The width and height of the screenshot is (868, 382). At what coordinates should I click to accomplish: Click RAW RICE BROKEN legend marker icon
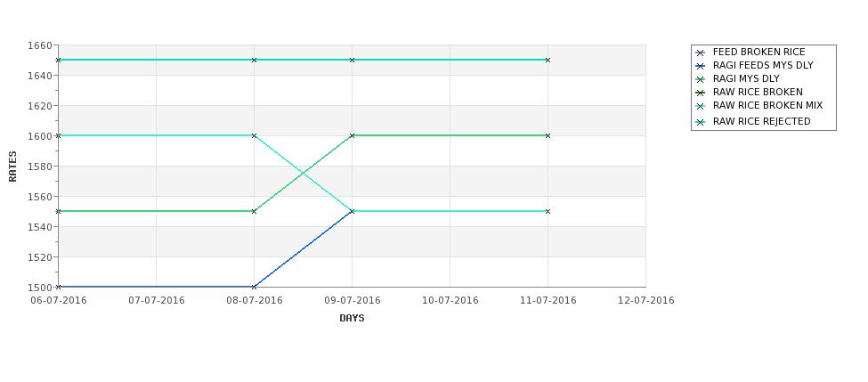pos(701,93)
